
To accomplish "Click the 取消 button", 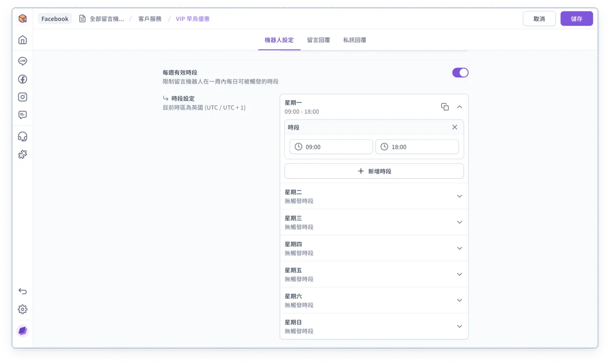I will [539, 19].
